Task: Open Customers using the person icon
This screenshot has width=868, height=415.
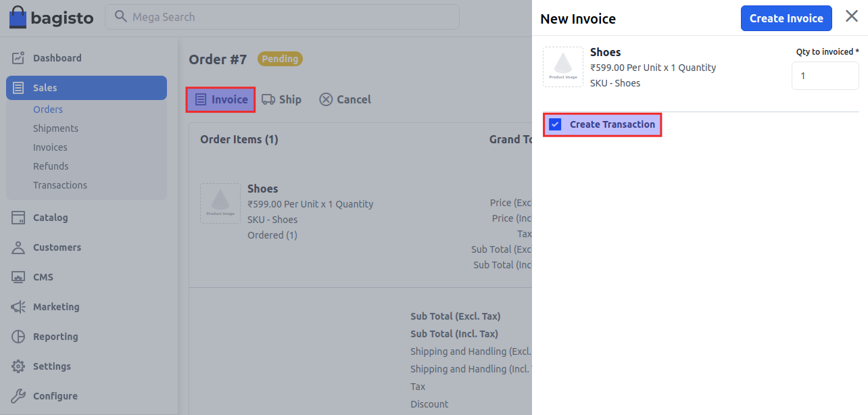Action: 18,247
